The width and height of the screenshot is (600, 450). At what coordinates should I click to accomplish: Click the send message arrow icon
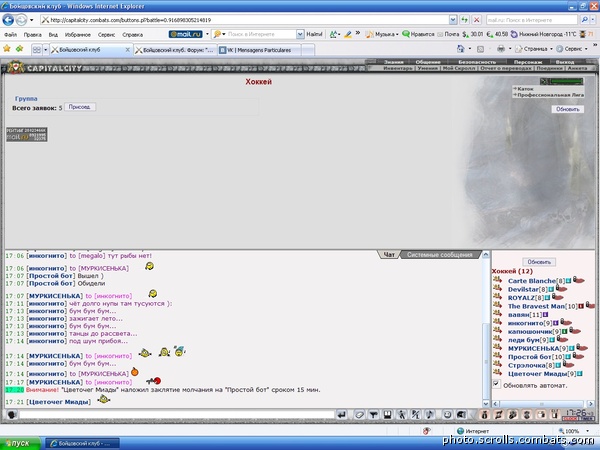pyautogui.click(x=342, y=414)
